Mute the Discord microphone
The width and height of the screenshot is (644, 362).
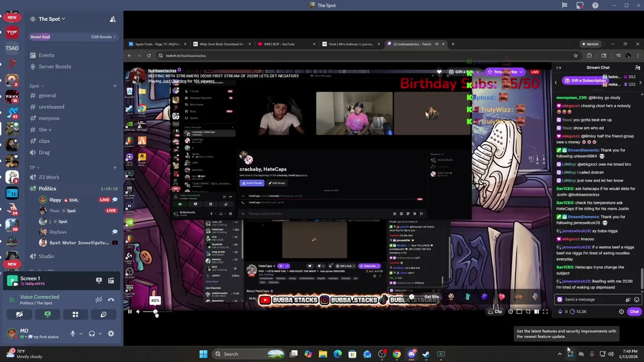(x=72, y=333)
